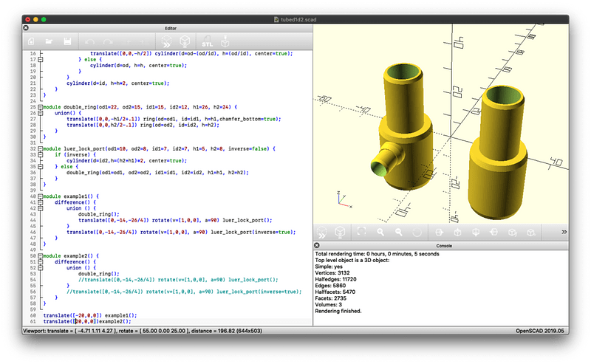Click the 'module example2() {' line
591x364 pixels.
pyautogui.click(x=71, y=256)
